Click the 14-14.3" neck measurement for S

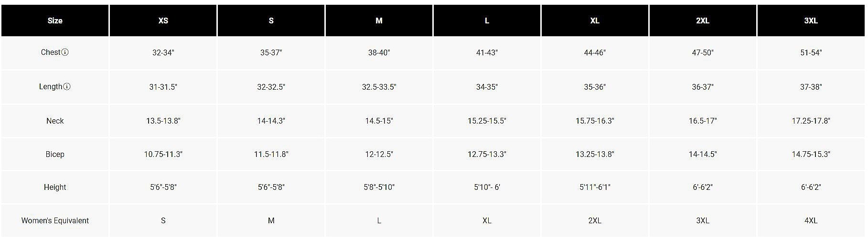pyautogui.click(x=271, y=121)
